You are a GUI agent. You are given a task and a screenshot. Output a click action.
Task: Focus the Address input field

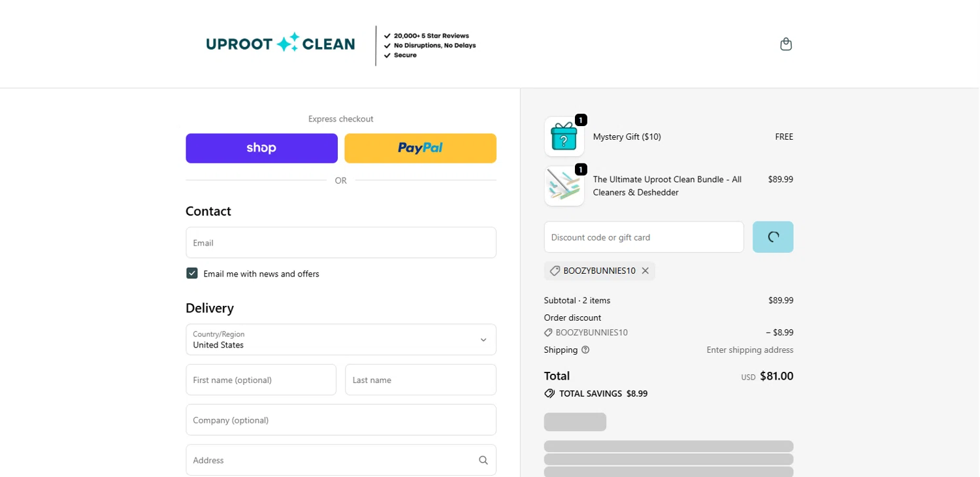(341, 460)
